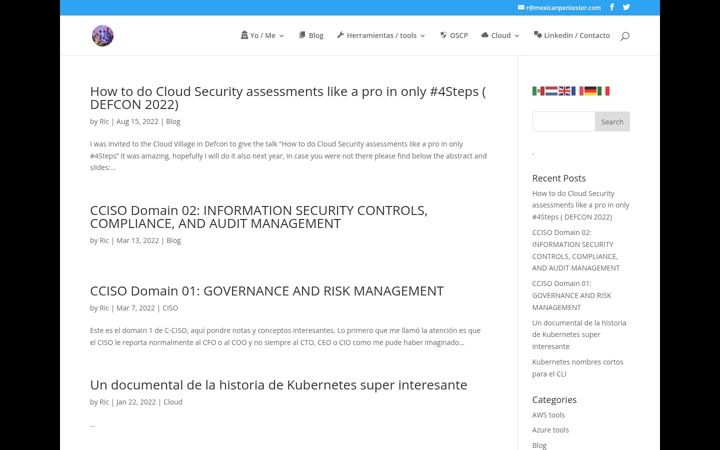This screenshot has height=450, width=720.
Task: Click author Ric on Mar 7 post
Action: coord(104,308)
